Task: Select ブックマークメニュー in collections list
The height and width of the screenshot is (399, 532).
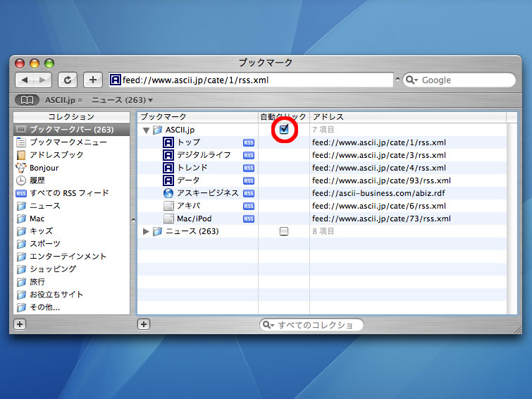Action: click(x=68, y=142)
